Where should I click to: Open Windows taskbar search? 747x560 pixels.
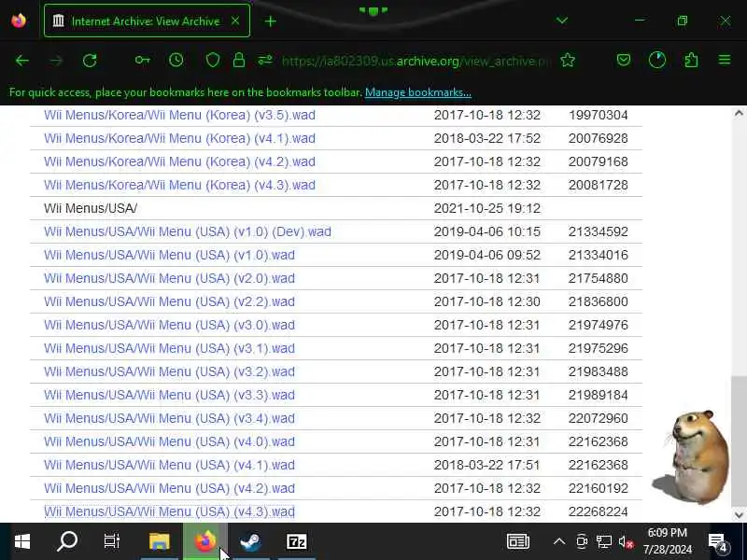tap(67, 541)
